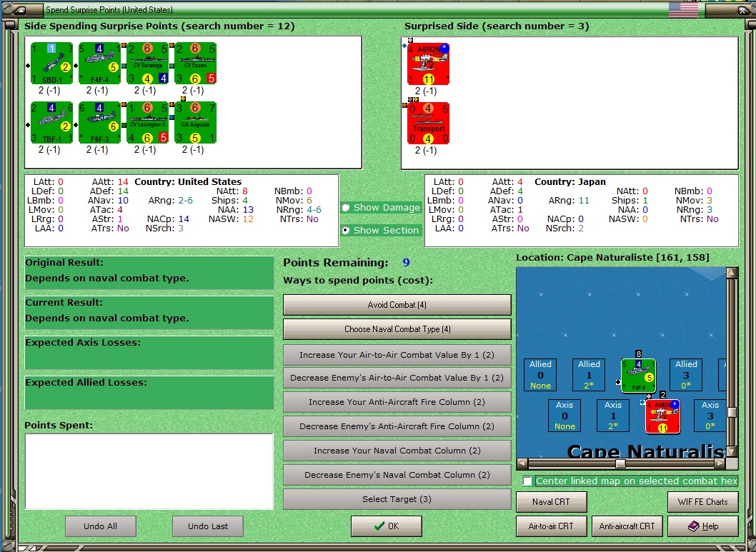Click Avoid Combat (4) button
Viewport: 756px width, 552px height.
click(397, 305)
